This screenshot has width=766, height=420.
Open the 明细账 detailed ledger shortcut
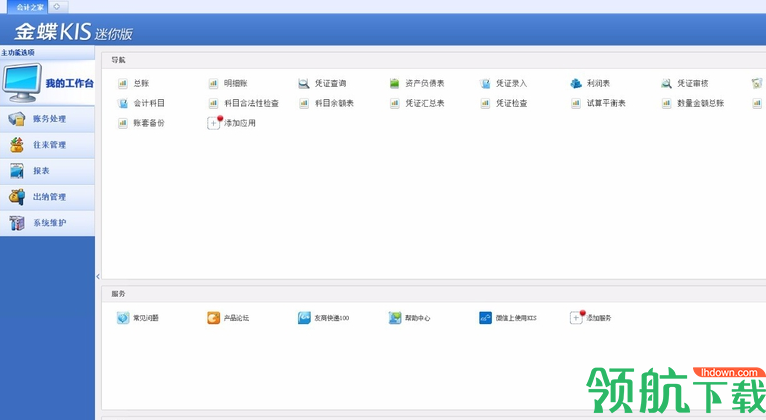point(228,84)
